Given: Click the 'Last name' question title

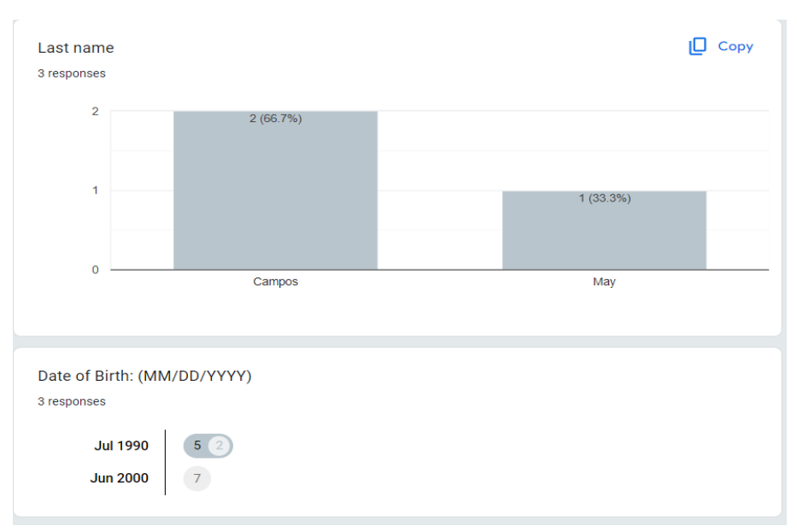Looking at the screenshot, I should point(76,48).
